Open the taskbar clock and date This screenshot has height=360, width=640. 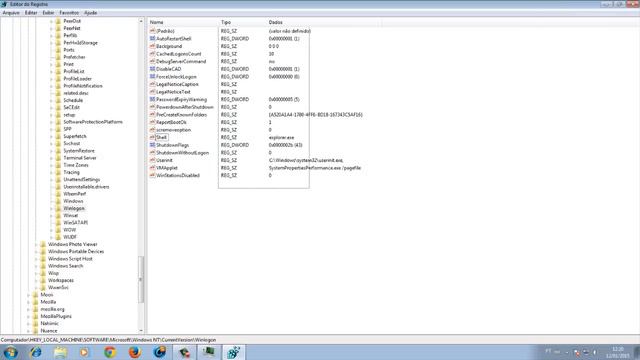click(x=618, y=352)
